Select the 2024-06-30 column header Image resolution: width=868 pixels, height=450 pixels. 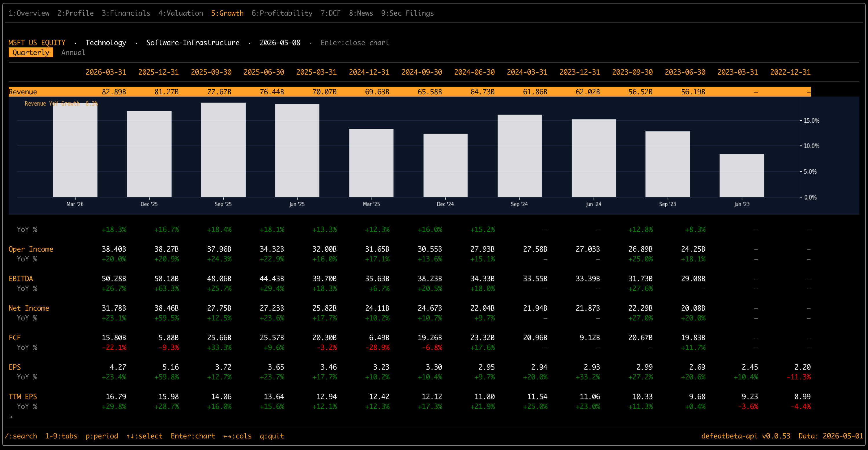(475, 72)
